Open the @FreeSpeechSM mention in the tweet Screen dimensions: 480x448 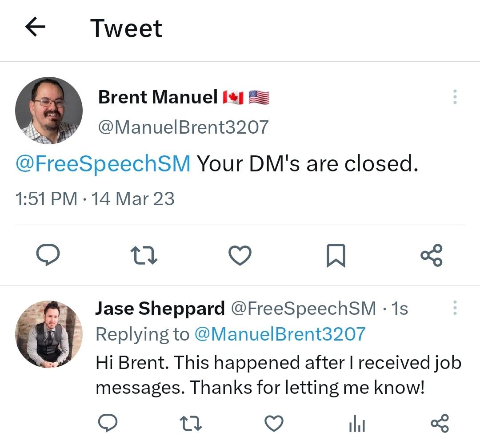click(103, 164)
